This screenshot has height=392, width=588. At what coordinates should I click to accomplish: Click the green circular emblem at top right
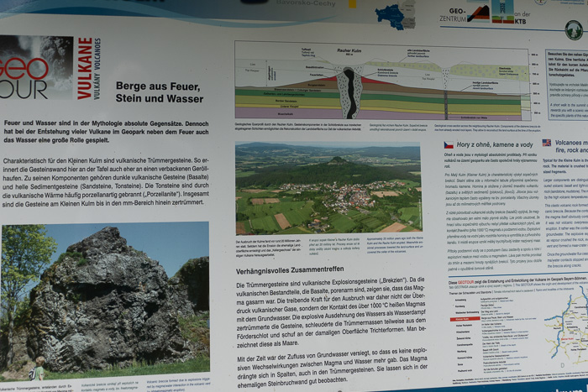[574, 29]
